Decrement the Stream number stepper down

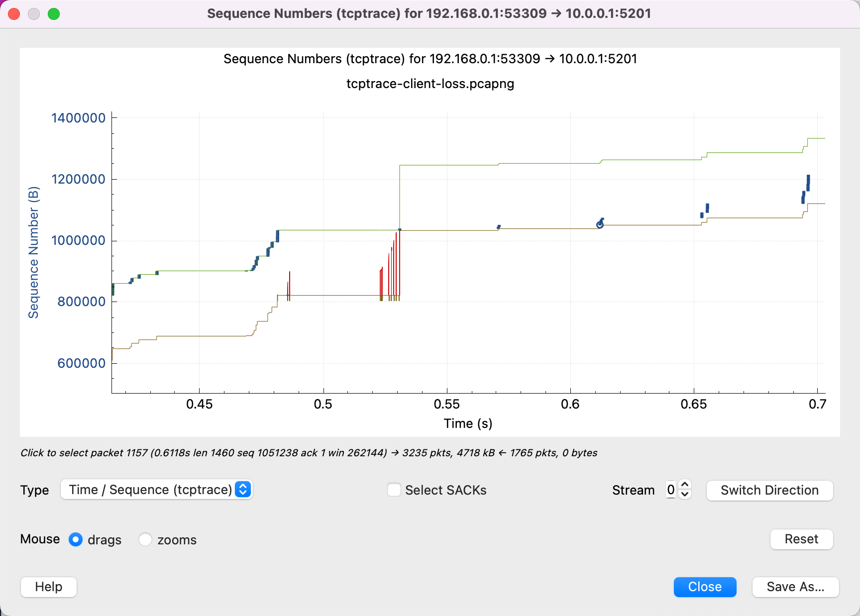(x=685, y=495)
